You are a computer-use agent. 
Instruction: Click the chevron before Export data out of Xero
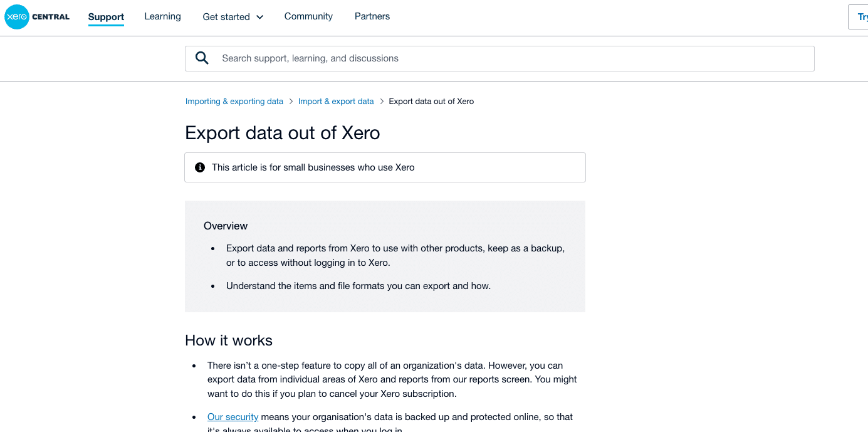click(382, 102)
